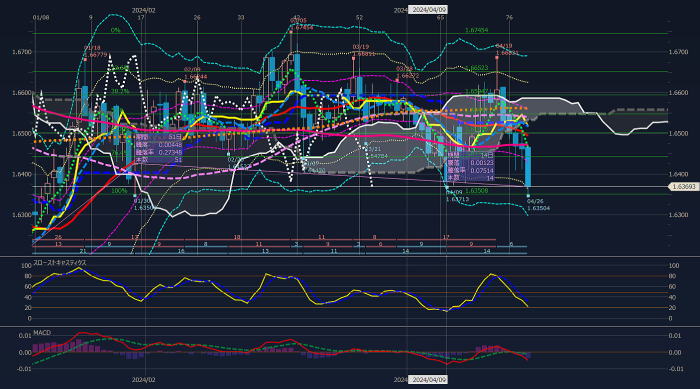Click the 01/08 date label at top left

tap(41, 17)
